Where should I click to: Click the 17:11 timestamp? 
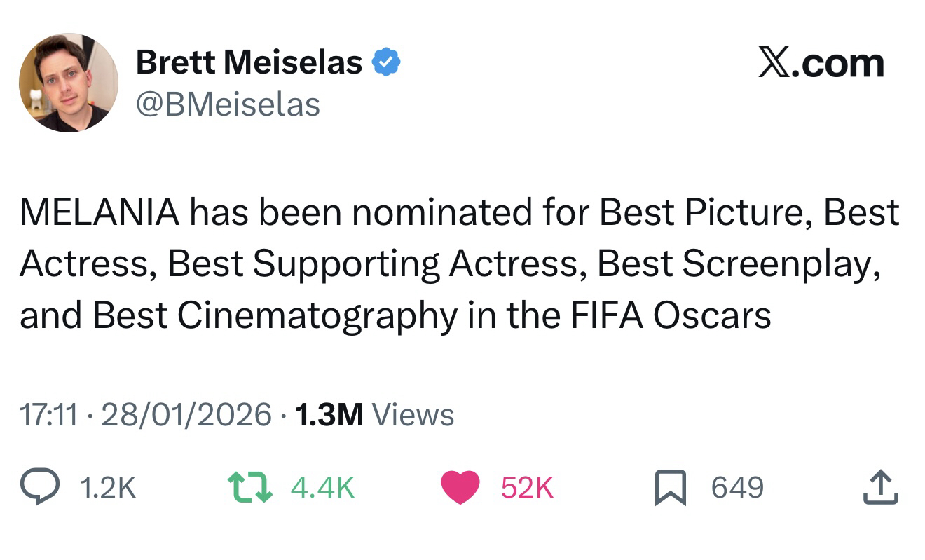tap(48, 415)
